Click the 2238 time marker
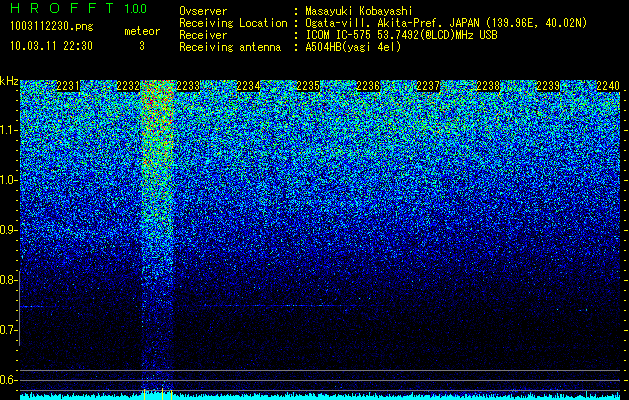 point(488,86)
